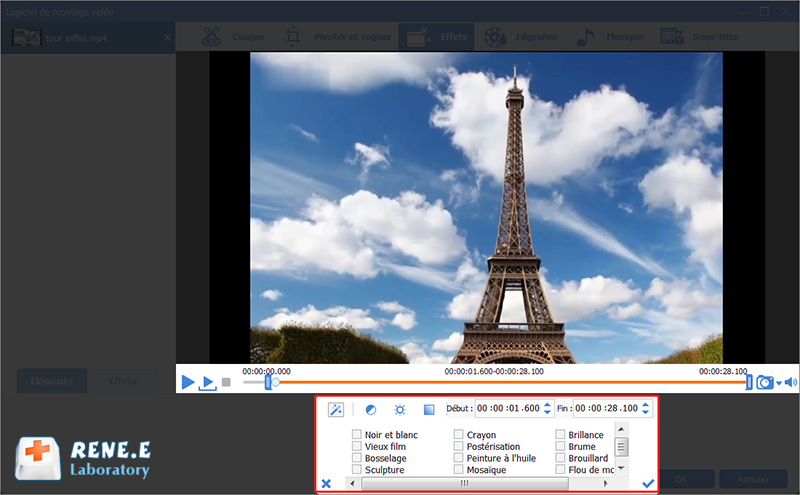The width and height of the screenshot is (800, 495).
Task: Click the round playhead on timeline
Action: tap(276, 382)
